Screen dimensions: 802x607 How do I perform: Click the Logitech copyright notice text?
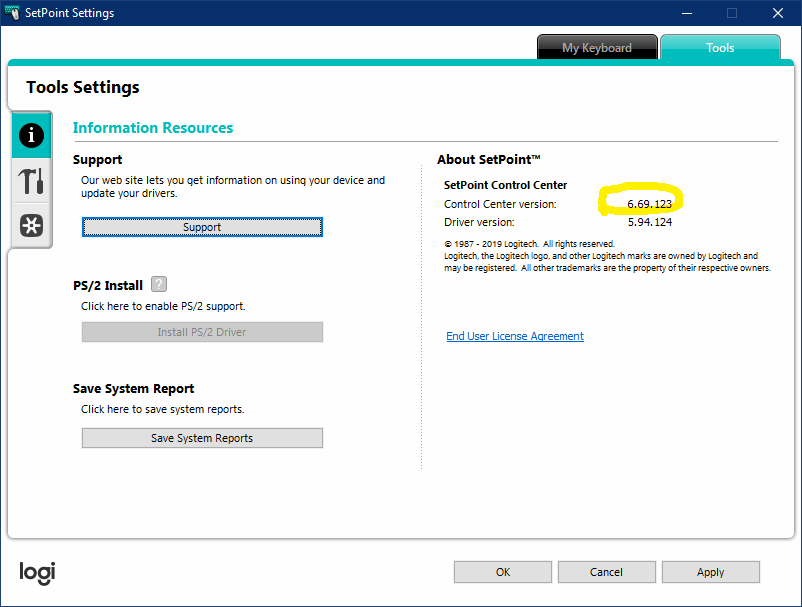pos(607,256)
